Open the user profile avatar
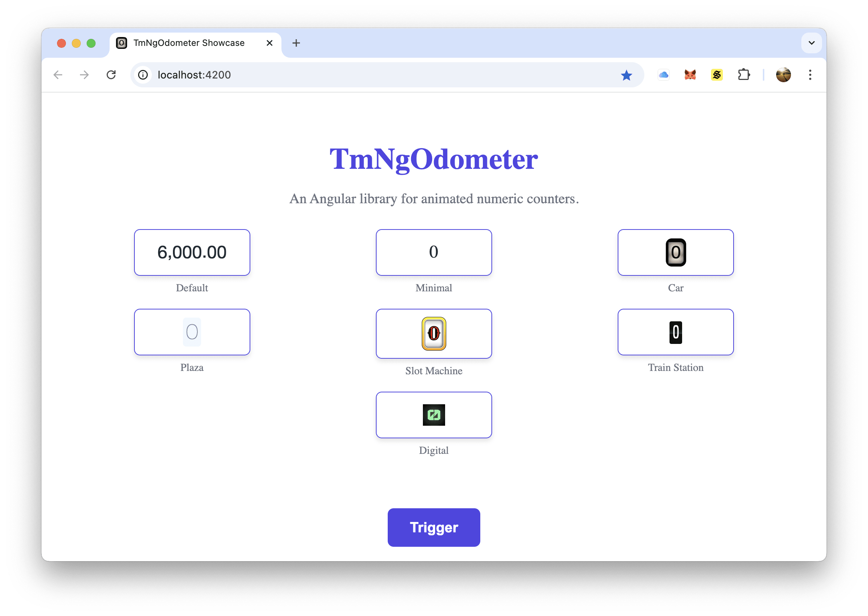 pos(783,75)
